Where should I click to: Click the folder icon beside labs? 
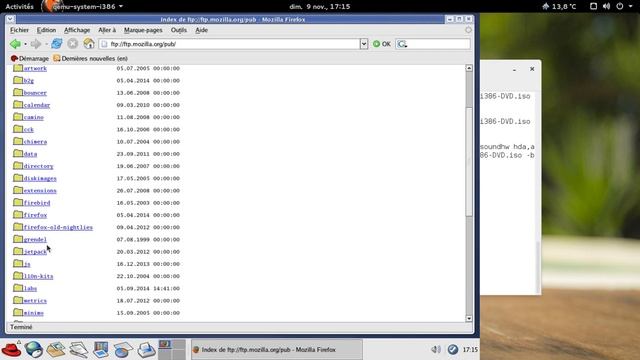tap(18, 288)
